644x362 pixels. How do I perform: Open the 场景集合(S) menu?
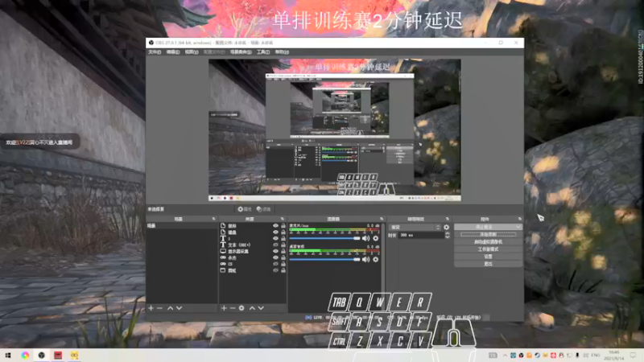point(241,52)
